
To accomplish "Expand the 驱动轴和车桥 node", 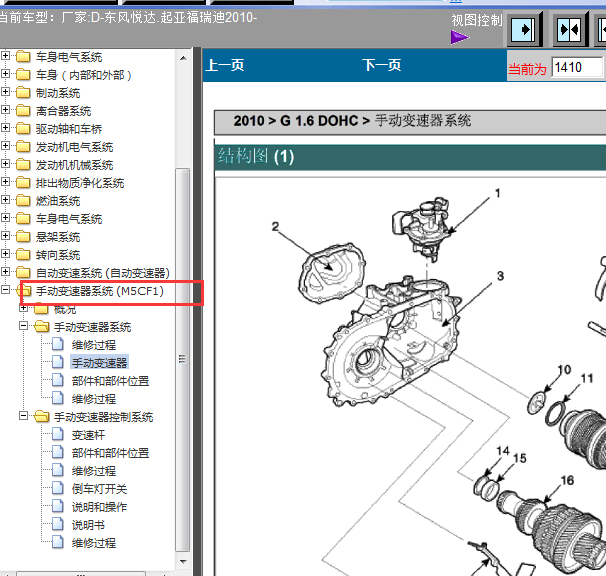I will coord(5,128).
